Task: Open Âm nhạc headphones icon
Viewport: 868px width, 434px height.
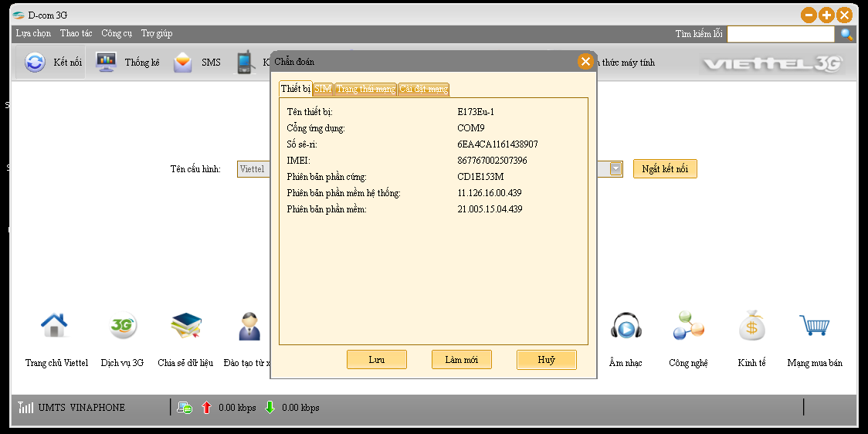Action: coord(626,326)
